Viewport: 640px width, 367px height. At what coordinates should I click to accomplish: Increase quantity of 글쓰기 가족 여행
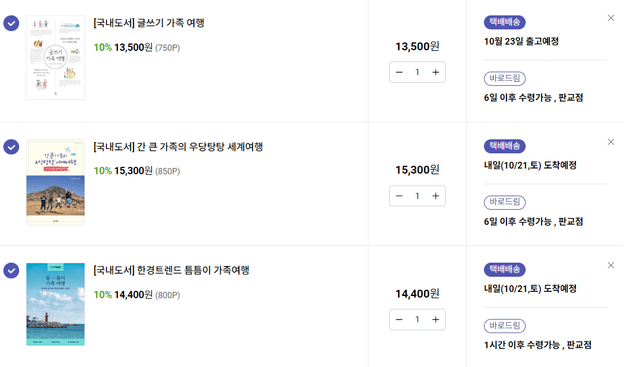click(x=436, y=72)
